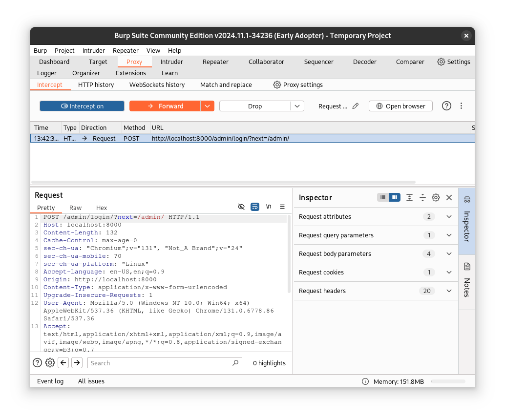Click the Inspector side tab icon

[x=467, y=200]
